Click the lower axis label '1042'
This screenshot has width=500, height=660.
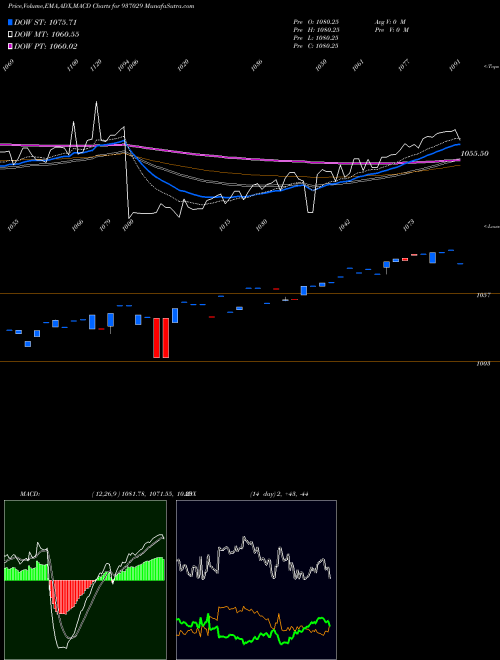(344, 225)
